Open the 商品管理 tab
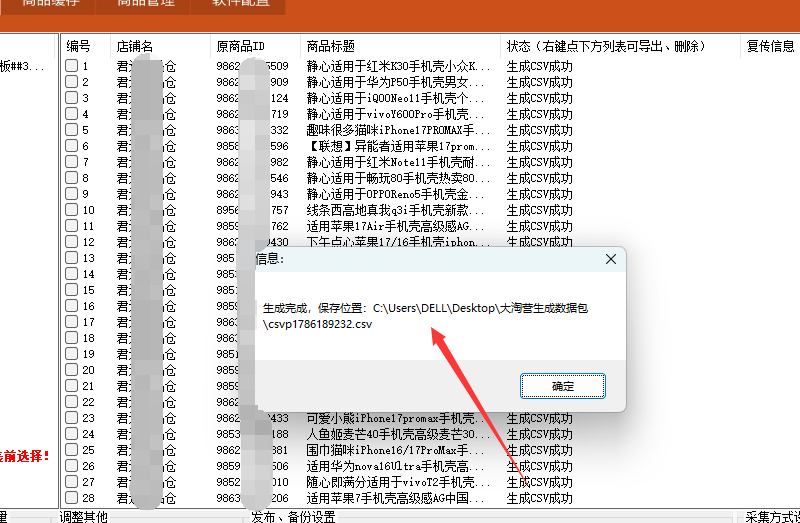 (x=145, y=4)
